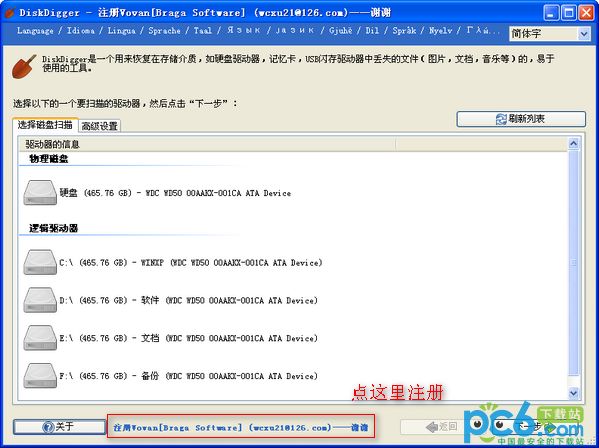The width and height of the screenshot is (599, 448).
Task: Click the D:\ 软件 drive icon
Action: [40, 300]
